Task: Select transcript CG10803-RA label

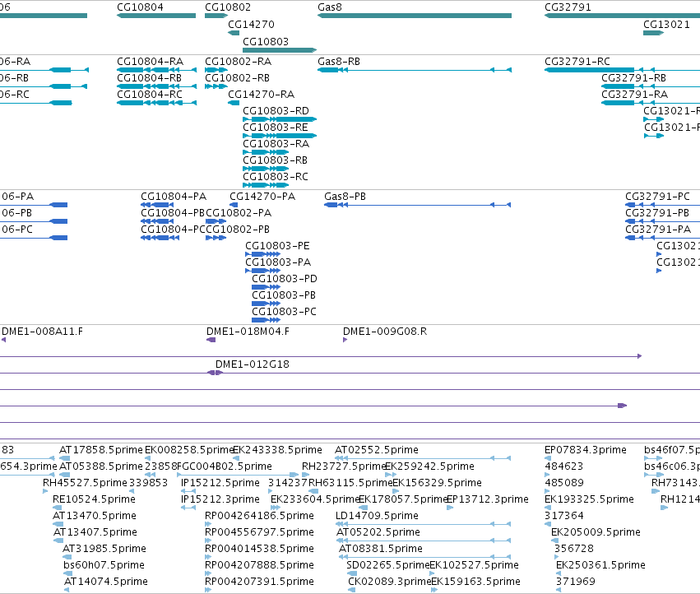Action: tap(276, 144)
